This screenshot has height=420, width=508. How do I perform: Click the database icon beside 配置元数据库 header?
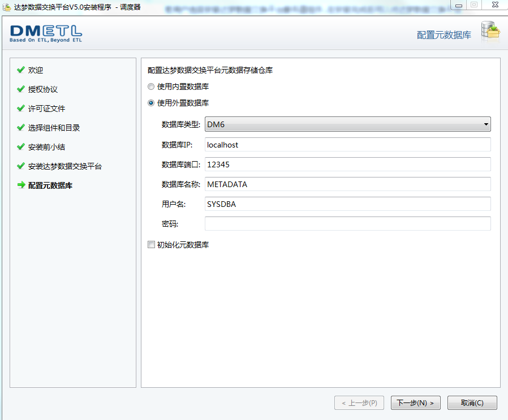click(x=490, y=32)
